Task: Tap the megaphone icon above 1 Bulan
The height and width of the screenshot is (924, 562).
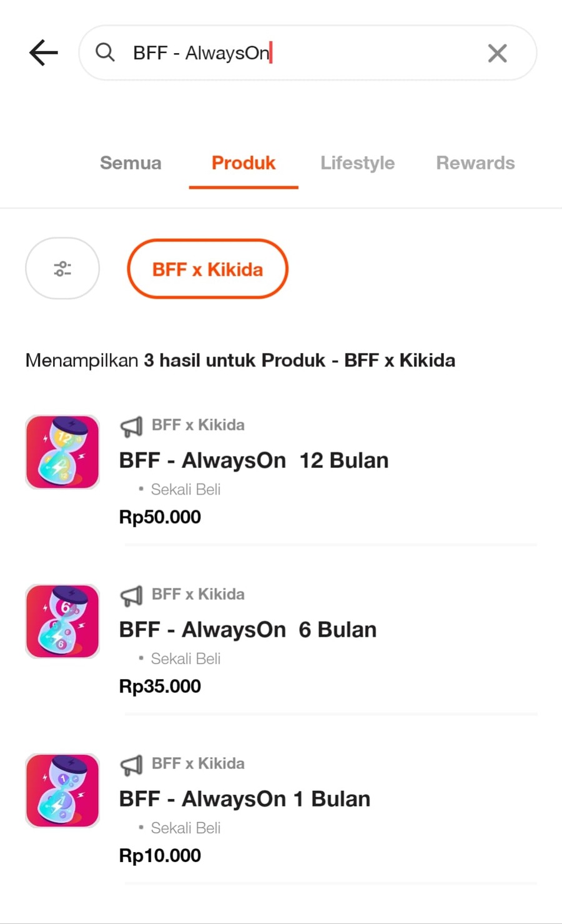Action: pyautogui.click(x=131, y=765)
